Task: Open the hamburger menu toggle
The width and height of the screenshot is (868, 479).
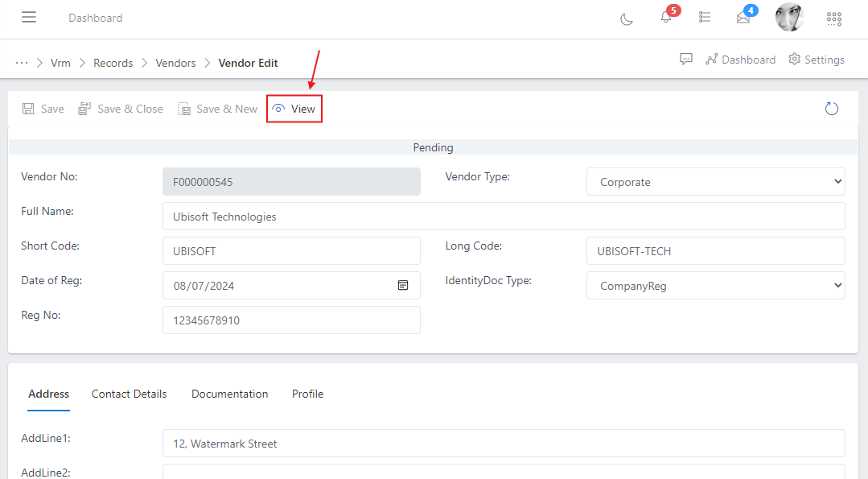Action: click(x=29, y=17)
